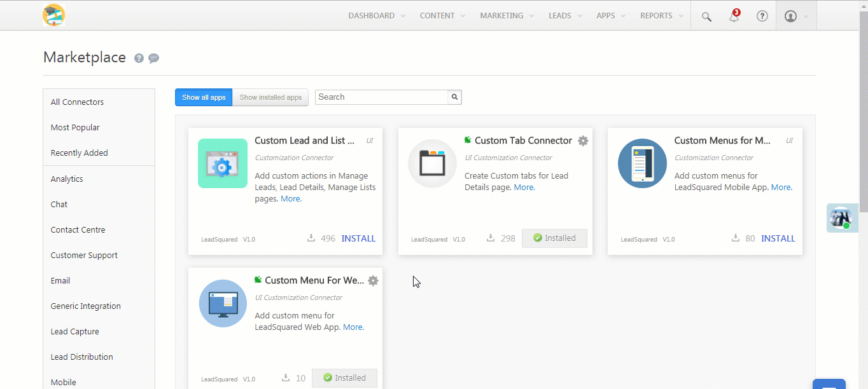868x389 pixels.
Task: Click the LeadSquared logo top left
Action: (53, 15)
